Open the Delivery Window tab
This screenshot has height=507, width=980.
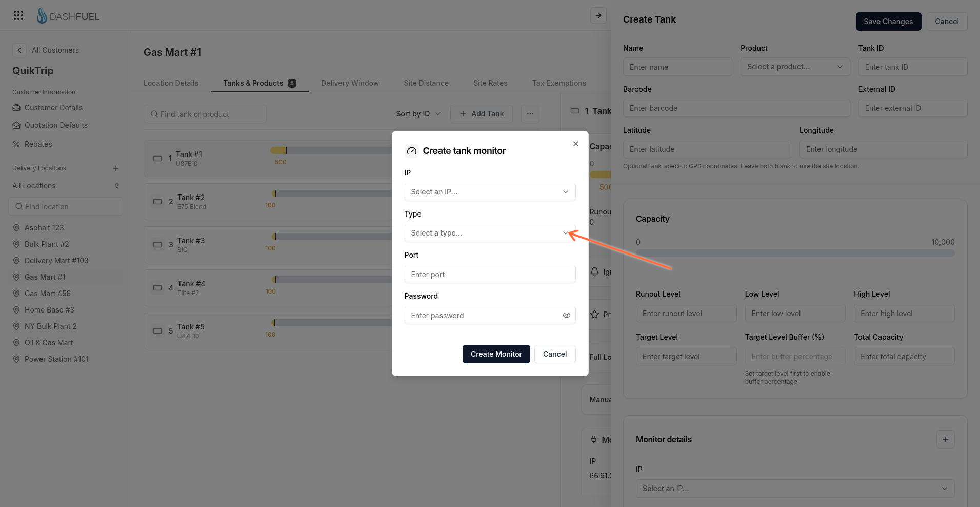click(x=350, y=83)
